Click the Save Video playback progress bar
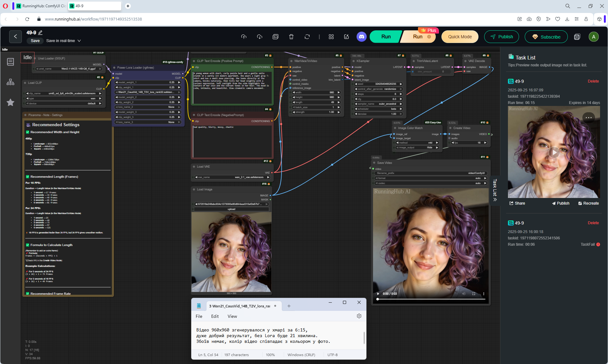This screenshot has height=364, width=608. [x=431, y=299]
